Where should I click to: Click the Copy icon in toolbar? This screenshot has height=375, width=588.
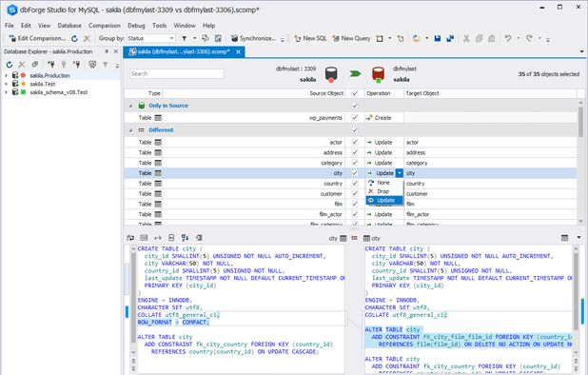pos(479,38)
